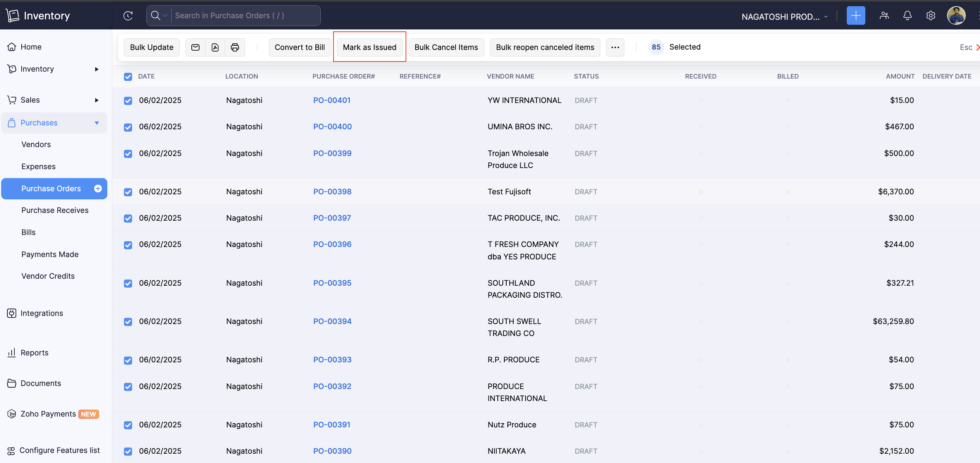Uncheck the PO-00398 row checkbox

click(128, 192)
